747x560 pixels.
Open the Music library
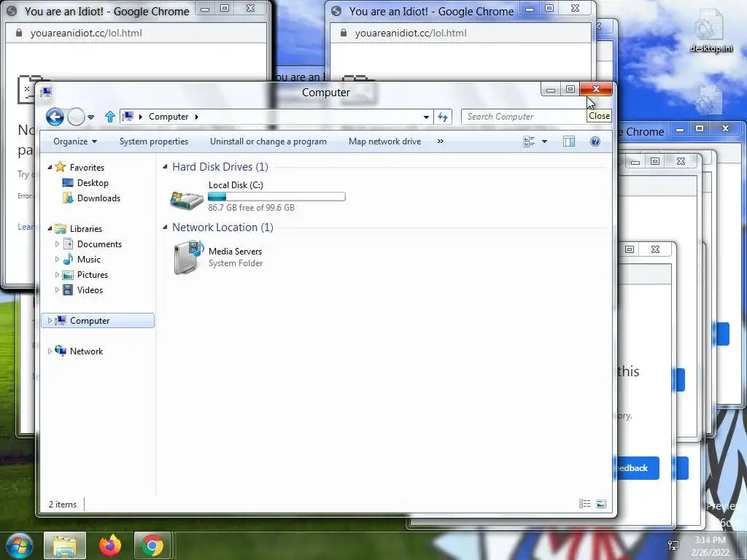coord(88,259)
